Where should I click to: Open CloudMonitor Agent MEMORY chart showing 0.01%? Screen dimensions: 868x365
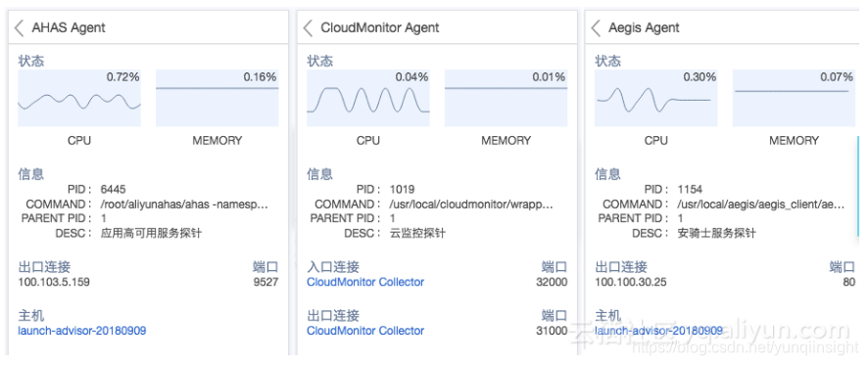(506, 99)
